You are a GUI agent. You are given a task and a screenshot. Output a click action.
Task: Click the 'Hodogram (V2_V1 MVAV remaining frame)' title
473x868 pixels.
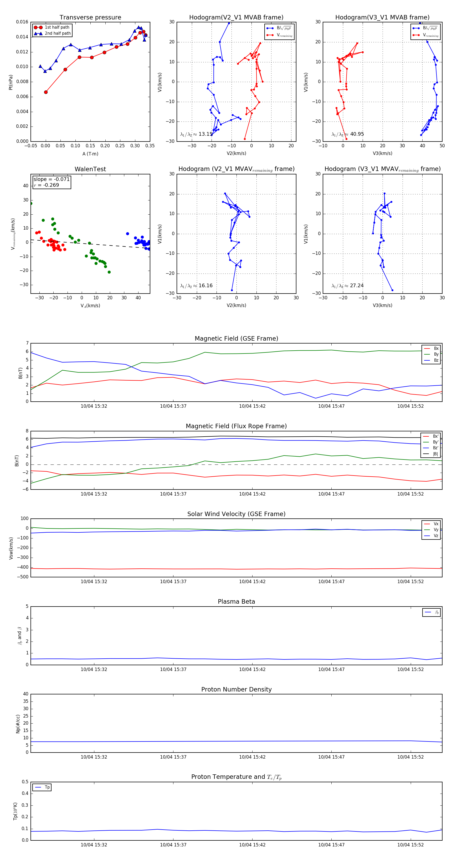tap(236, 169)
